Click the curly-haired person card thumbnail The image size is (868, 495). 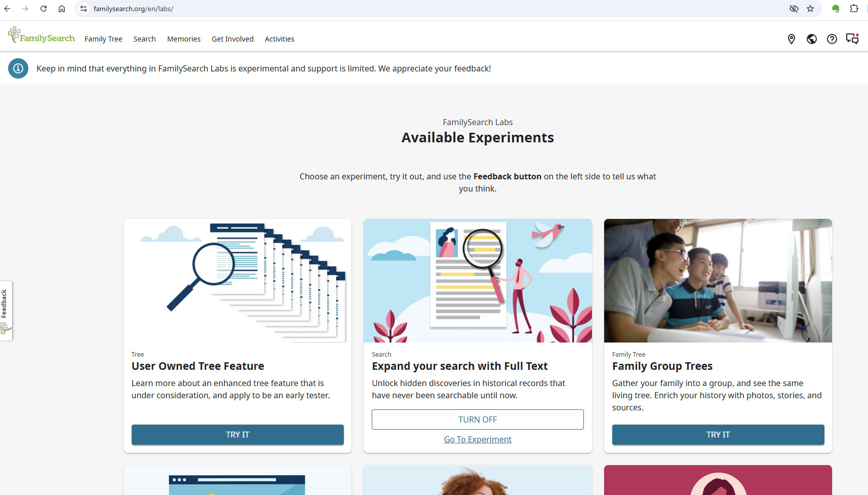click(x=478, y=480)
